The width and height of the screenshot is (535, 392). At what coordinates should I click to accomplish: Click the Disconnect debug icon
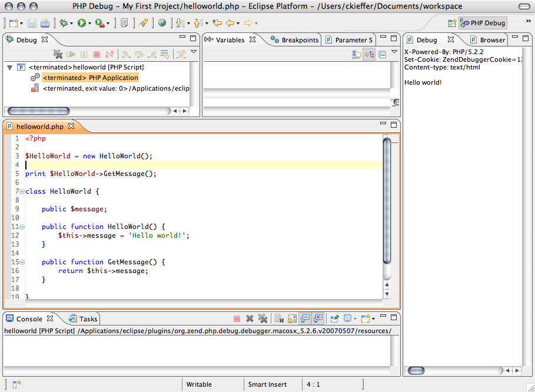click(x=109, y=54)
